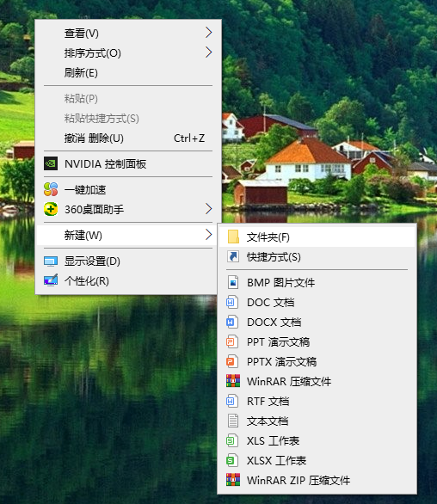Click the shortcut arrow icon for 快捷方式

[233, 256]
